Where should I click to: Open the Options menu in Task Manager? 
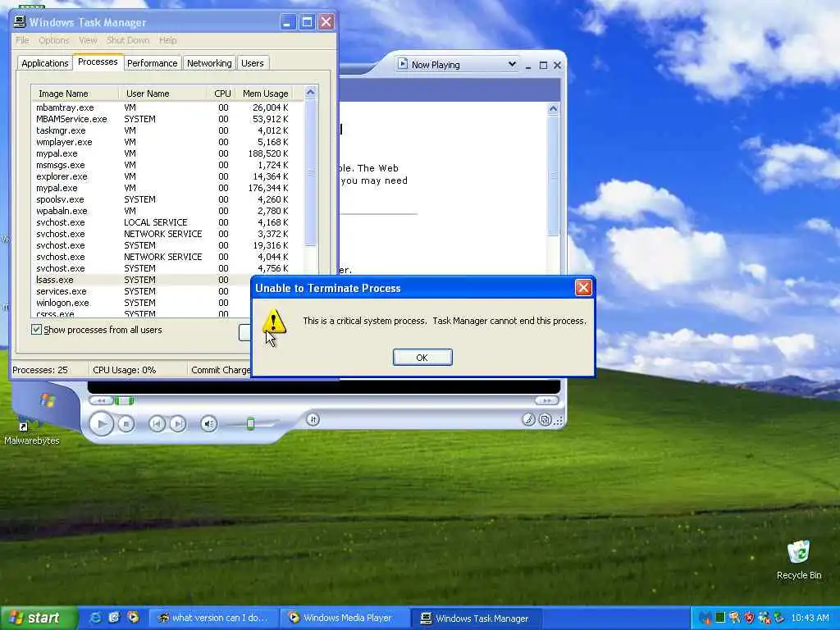click(53, 40)
